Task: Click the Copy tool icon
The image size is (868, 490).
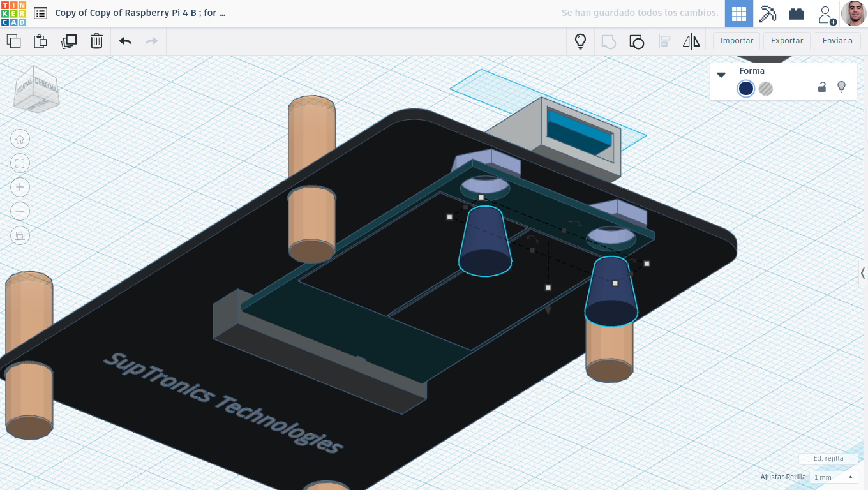Action: 13,41
